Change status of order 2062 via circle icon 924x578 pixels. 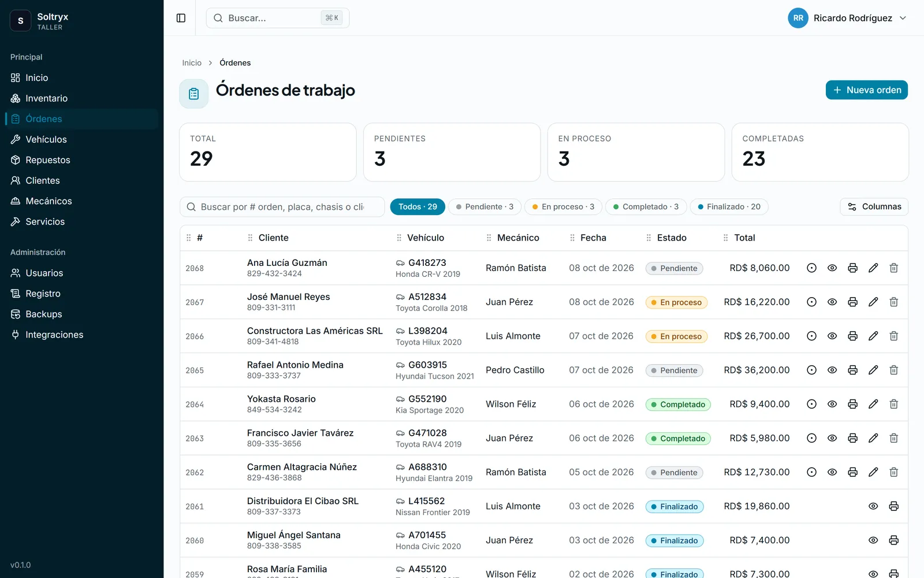coord(811,473)
